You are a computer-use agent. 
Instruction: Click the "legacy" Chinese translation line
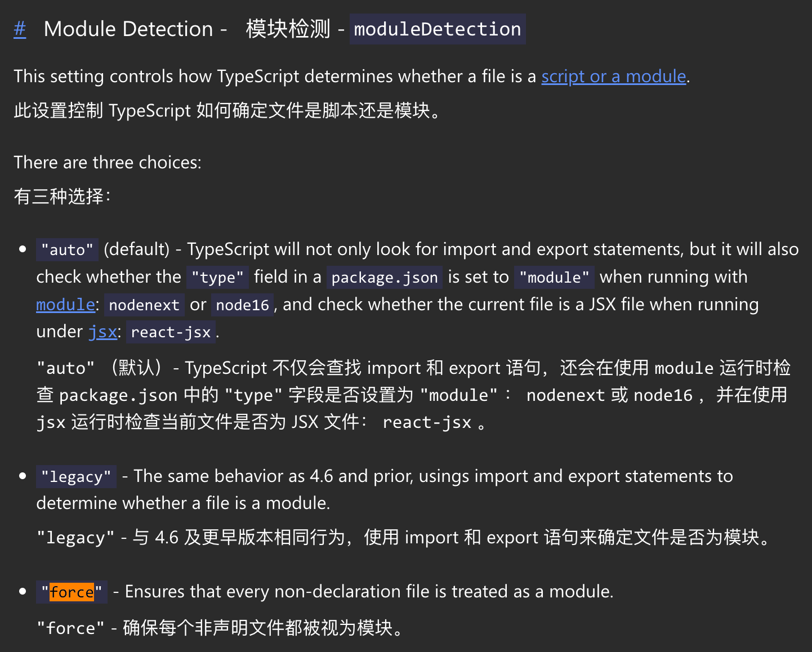[x=403, y=537]
